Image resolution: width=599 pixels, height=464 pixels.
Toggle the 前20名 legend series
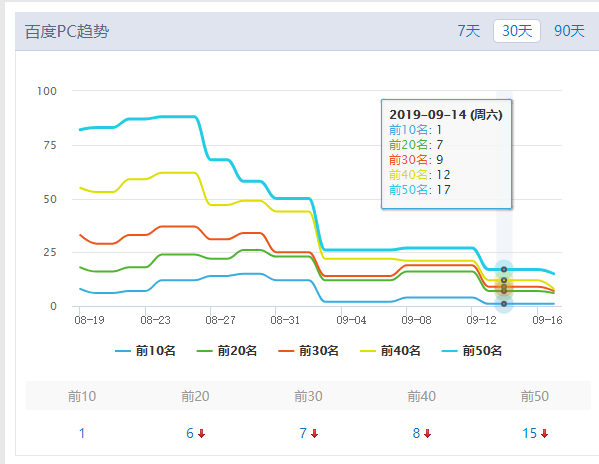click(227, 351)
